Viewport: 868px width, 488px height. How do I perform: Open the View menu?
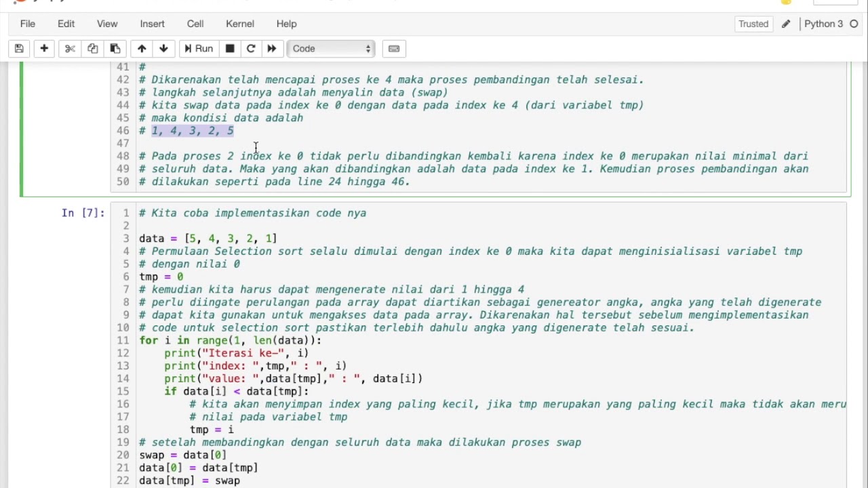tap(107, 24)
